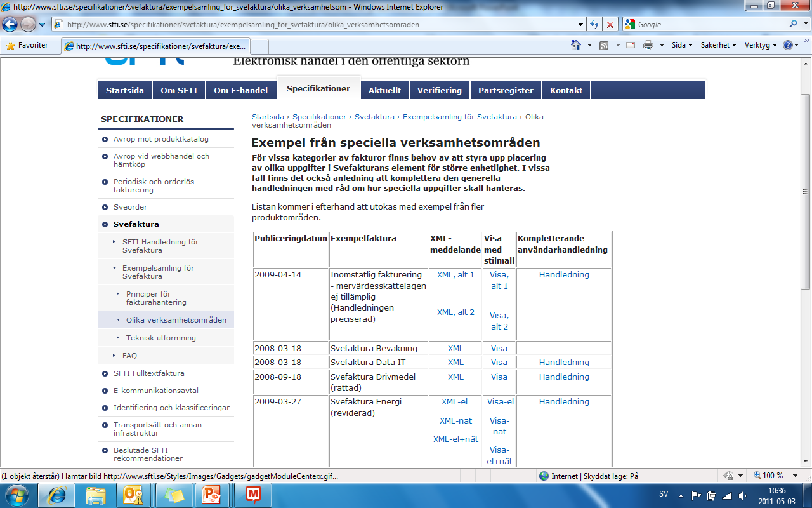Open Visa-el link for Svefaktura Energi
Image resolution: width=812 pixels, height=508 pixels.
pyautogui.click(x=500, y=401)
